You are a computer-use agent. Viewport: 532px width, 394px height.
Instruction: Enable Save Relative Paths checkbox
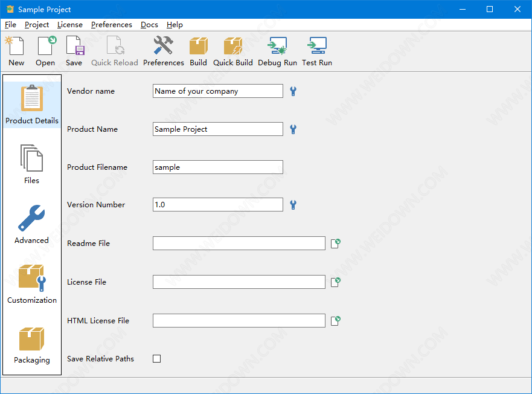[157, 359]
